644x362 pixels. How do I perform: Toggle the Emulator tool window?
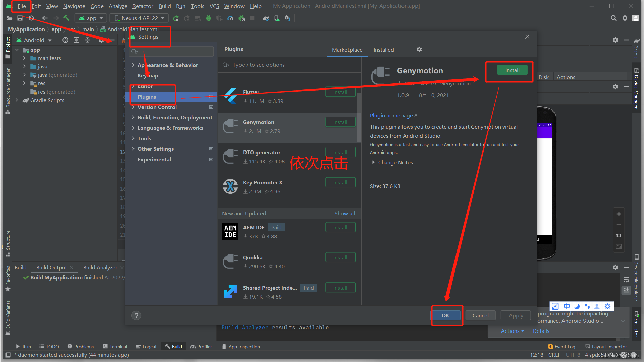coord(636,324)
